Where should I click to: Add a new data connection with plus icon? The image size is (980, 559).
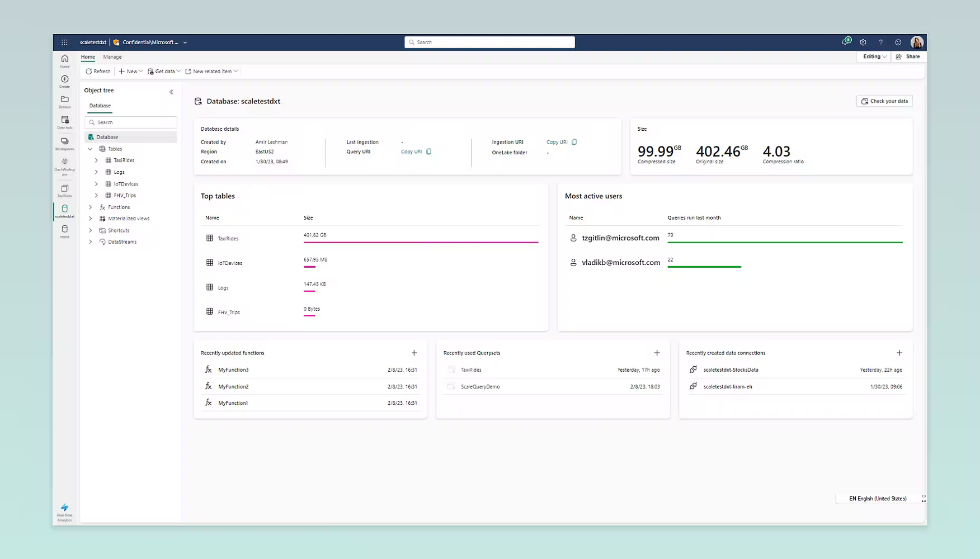(899, 353)
